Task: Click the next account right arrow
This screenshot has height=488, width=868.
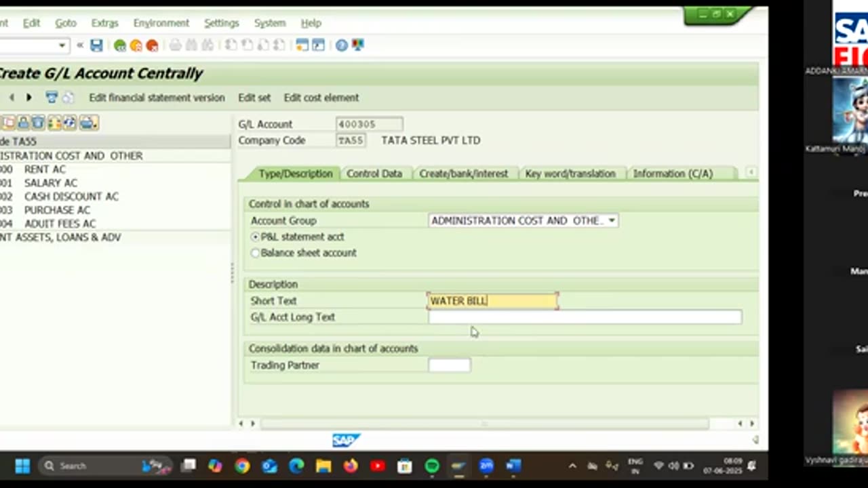Action: click(28, 98)
